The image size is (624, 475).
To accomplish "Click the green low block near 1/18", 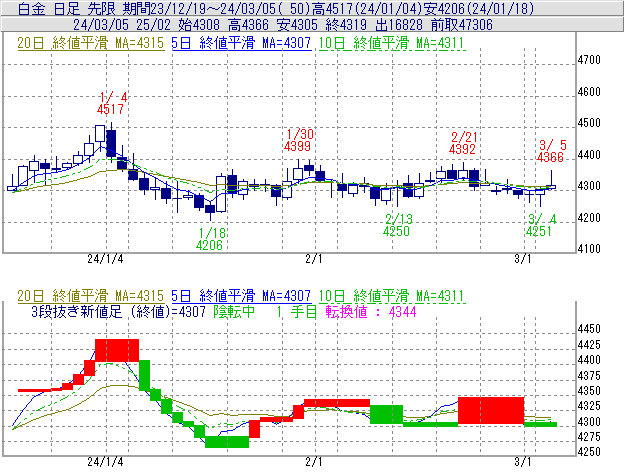I will [x=227, y=442].
